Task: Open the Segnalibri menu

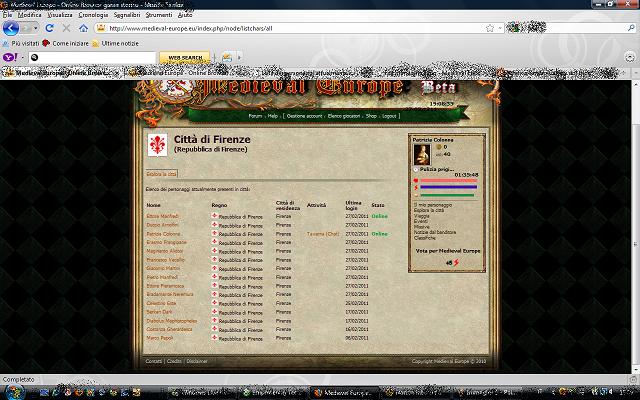Action: 127,16
